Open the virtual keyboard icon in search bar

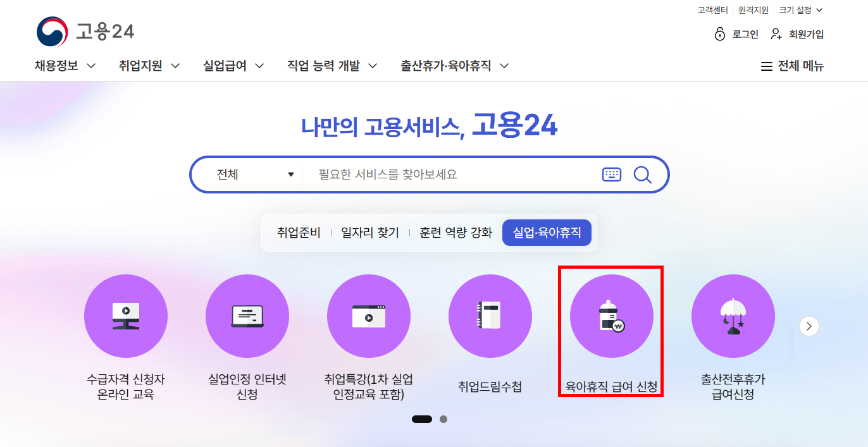(612, 175)
